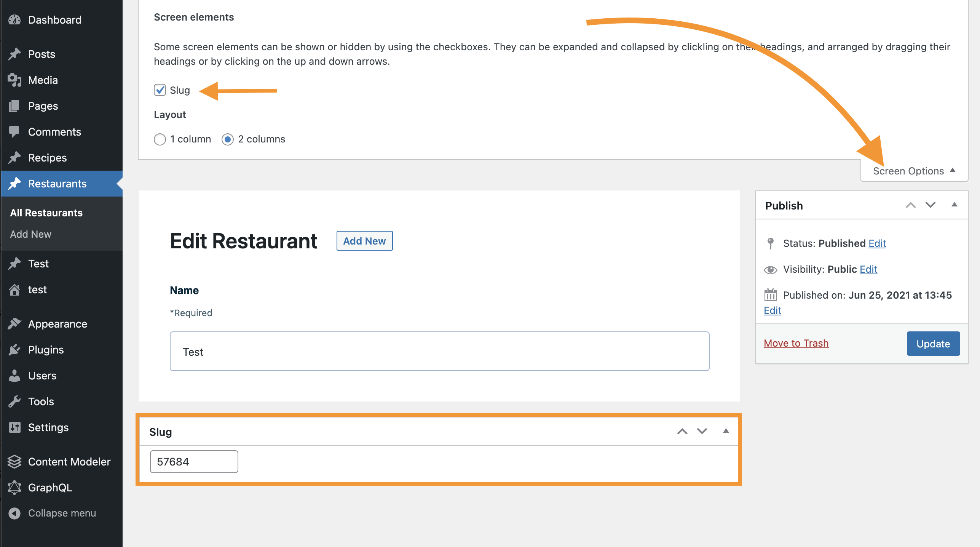This screenshot has height=547, width=980.
Task: Select the 2 columns layout radio
Action: (228, 139)
